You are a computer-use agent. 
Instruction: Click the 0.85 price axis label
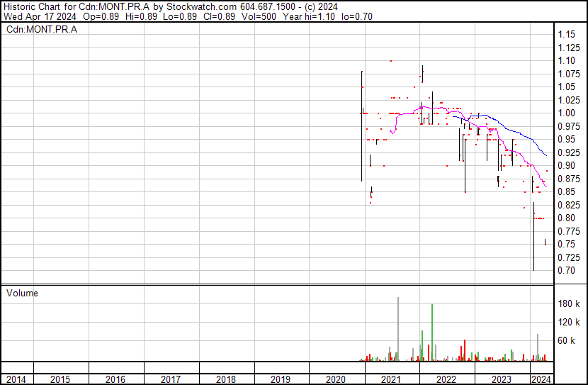coord(566,191)
